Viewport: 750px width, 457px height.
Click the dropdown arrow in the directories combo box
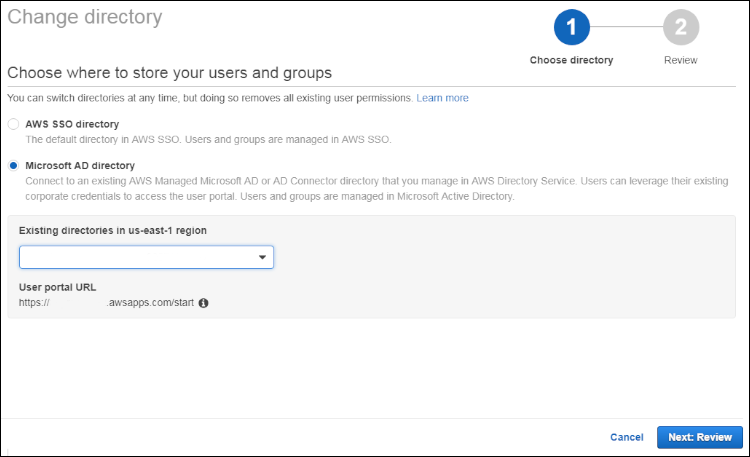[x=262, y=257]
